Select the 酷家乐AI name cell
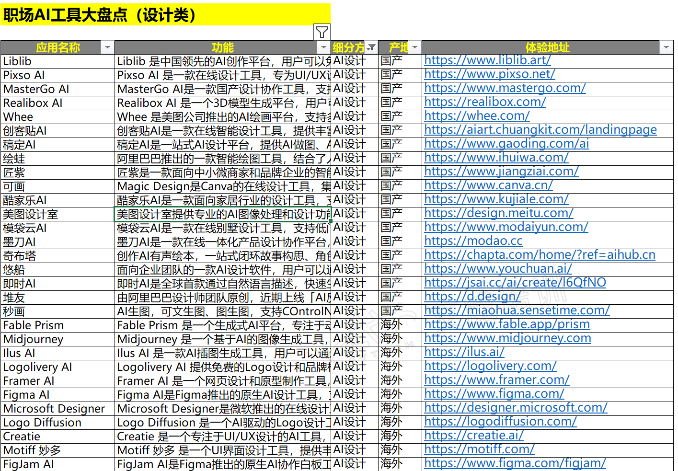 (58, 200)
